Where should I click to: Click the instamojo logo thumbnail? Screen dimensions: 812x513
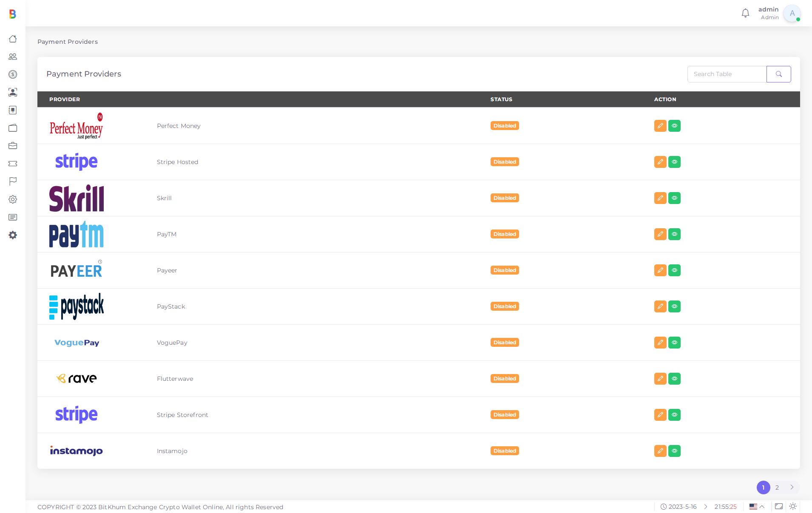77,451
